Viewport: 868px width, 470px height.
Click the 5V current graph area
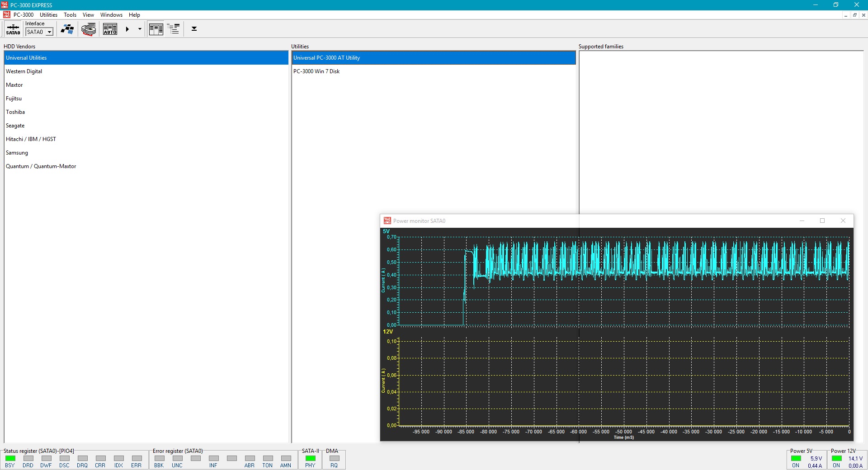click(x=624, y=281)
